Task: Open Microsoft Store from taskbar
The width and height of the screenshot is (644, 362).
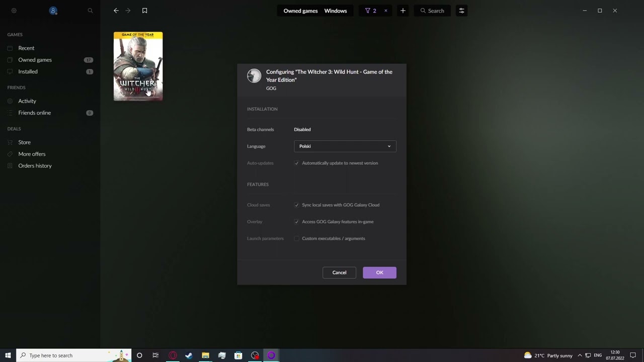Action: coord(238,355)
